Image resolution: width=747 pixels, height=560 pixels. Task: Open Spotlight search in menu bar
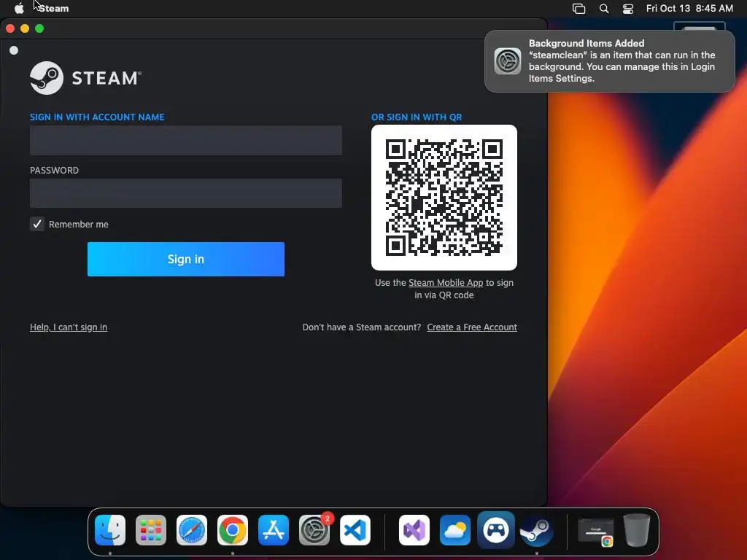(603, 8)
